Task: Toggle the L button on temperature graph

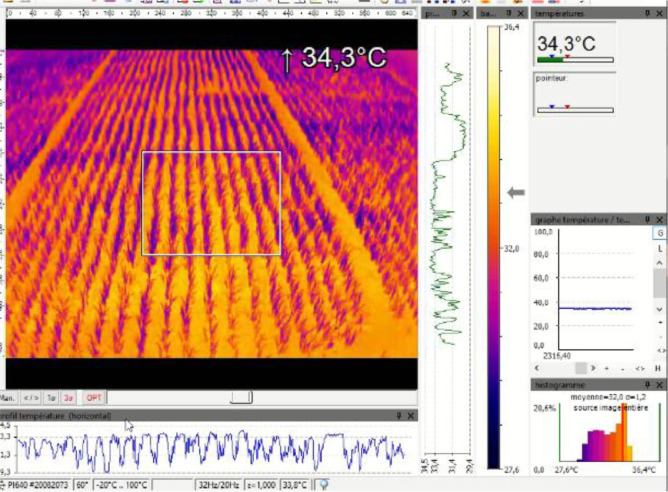Action: [x=660, y=248]
